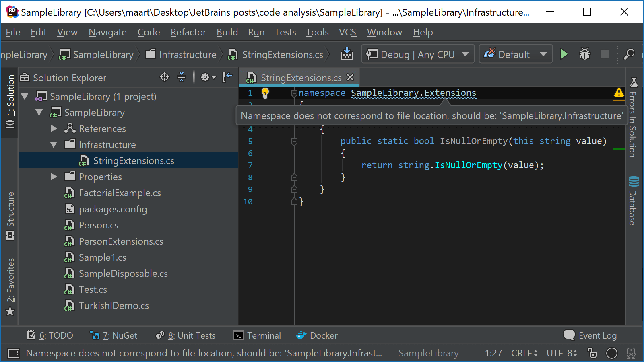Fold the namespace block at line 1

[294, 93]
